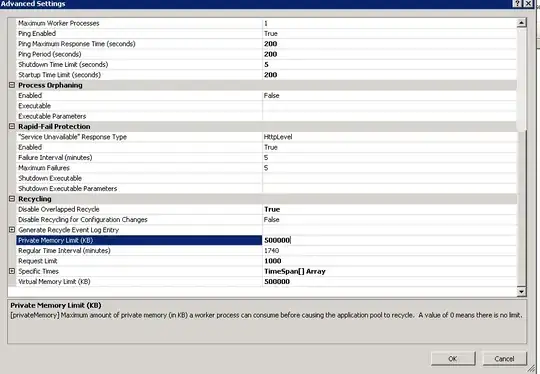
Task: Click the scrollbar up arrow
Action: (521, 23)
